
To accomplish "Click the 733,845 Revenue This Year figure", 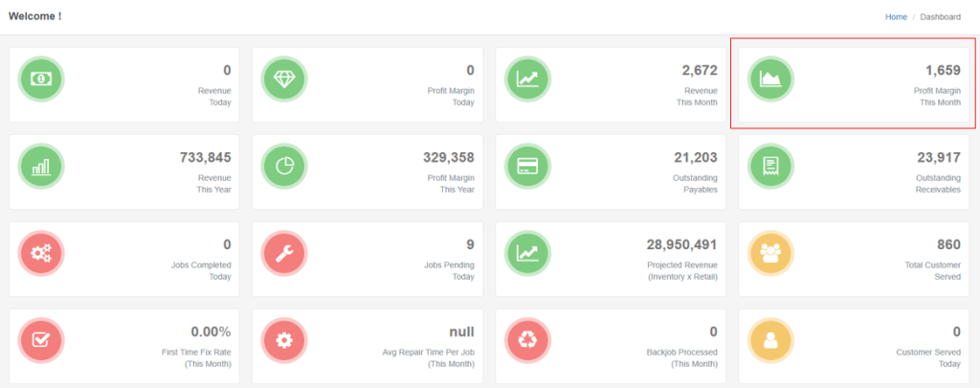I will pos(205,158).
